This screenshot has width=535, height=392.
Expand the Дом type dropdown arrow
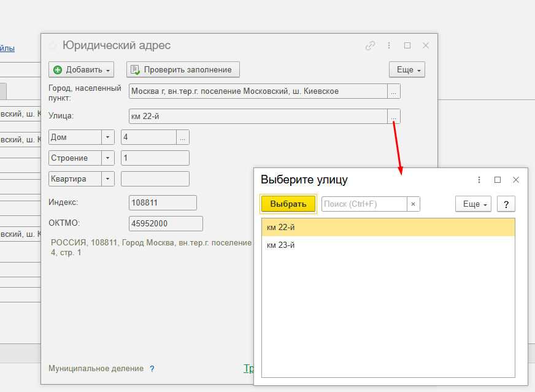tap(108, 137)
